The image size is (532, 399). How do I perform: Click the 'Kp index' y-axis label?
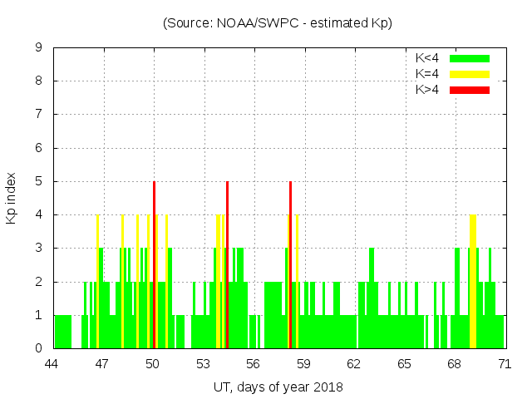pos(12,199)
